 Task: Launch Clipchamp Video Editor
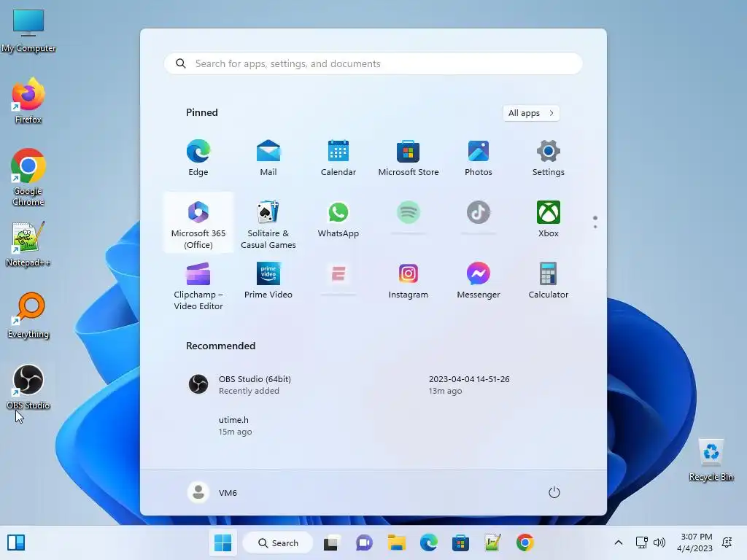click(198, 286)
